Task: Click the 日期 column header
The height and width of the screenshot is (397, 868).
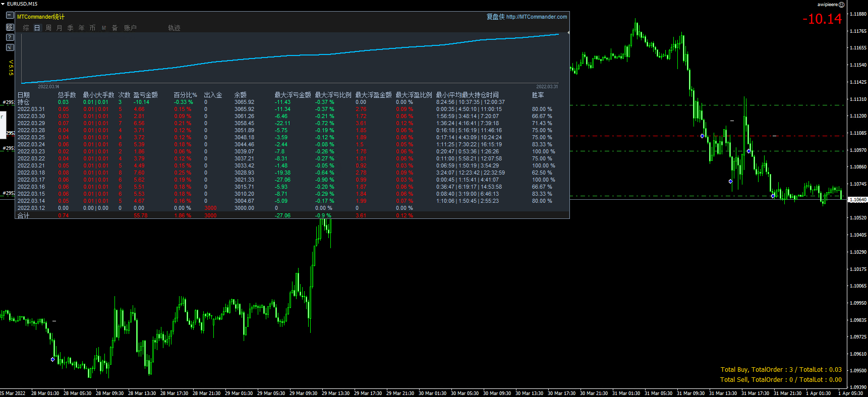Action: pyautogui.click(x=24, y=95)
